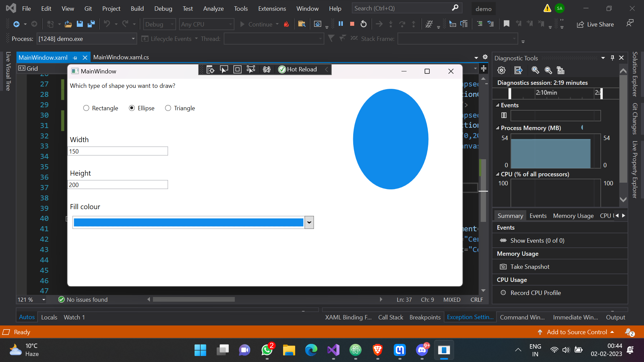Viewport: 644px width, 362px height.
Task: Open the Process demo.exe dropdown
Action: (x=133, y=39)
